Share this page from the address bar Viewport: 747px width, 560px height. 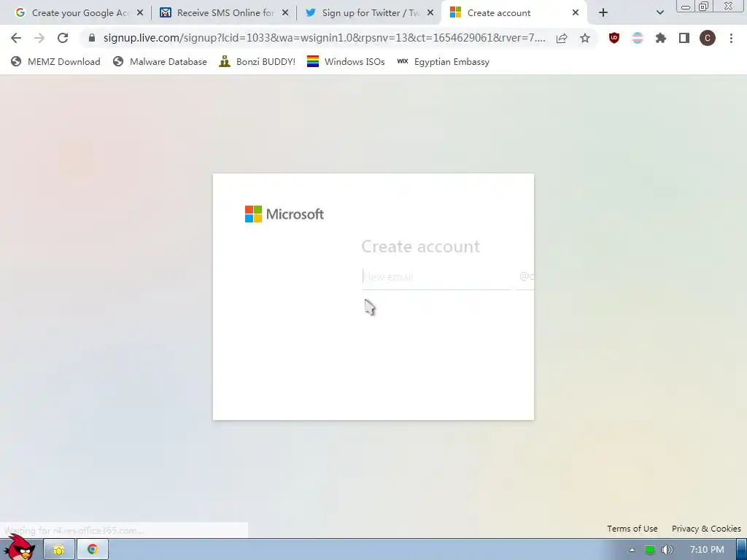[x=562, y=38]
